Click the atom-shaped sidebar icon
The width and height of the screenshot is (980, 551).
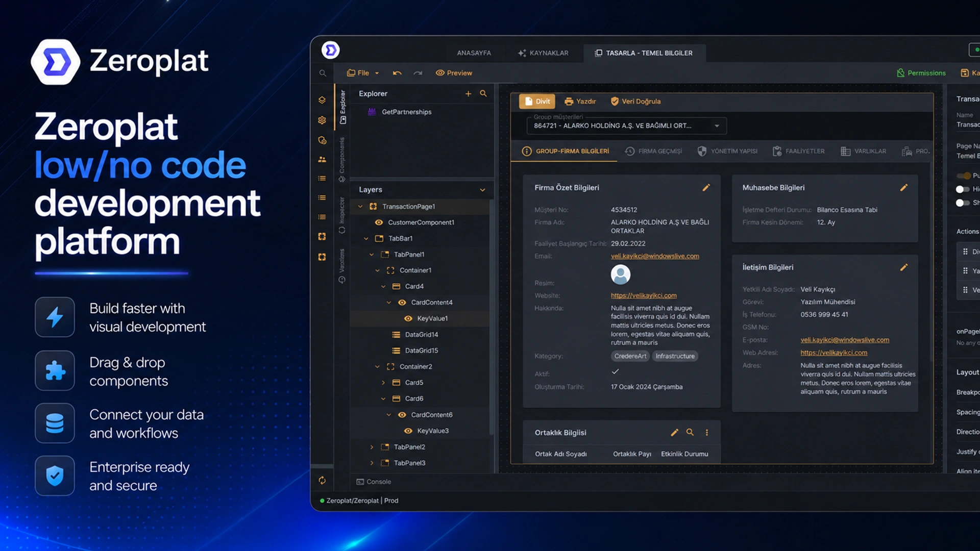[x=322, y=120]
